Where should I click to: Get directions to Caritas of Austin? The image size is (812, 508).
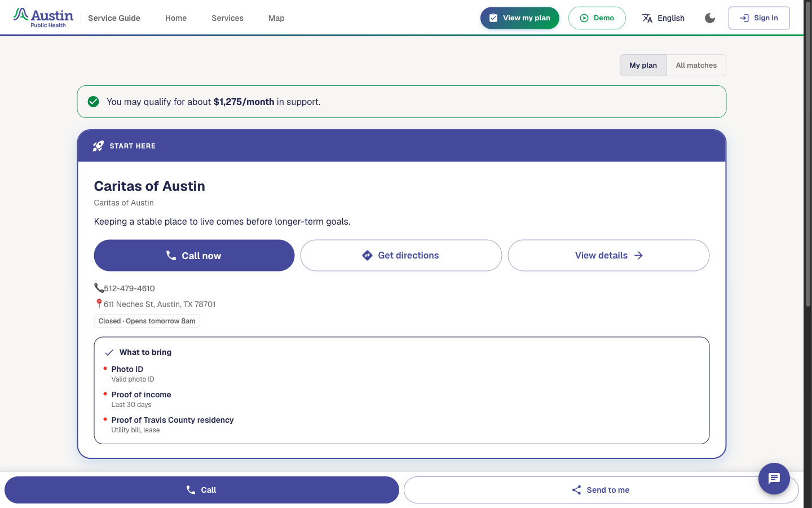click(x=401, y=256)
